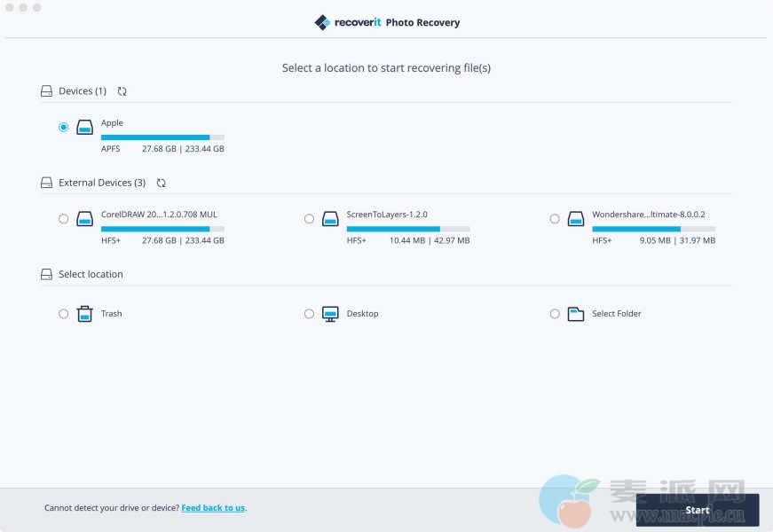
Task: Click the Apple drive storage usage bar
Action: [x=162, y=137]
